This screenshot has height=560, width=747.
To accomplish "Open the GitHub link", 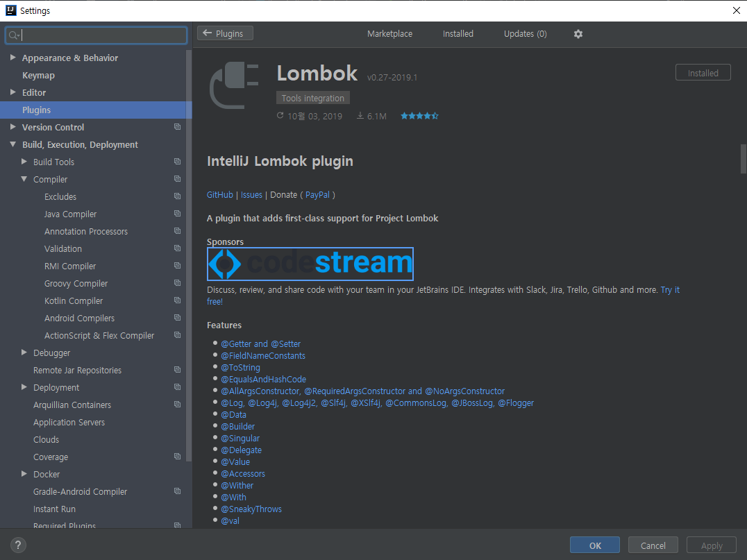I will [x=219, y=195].
